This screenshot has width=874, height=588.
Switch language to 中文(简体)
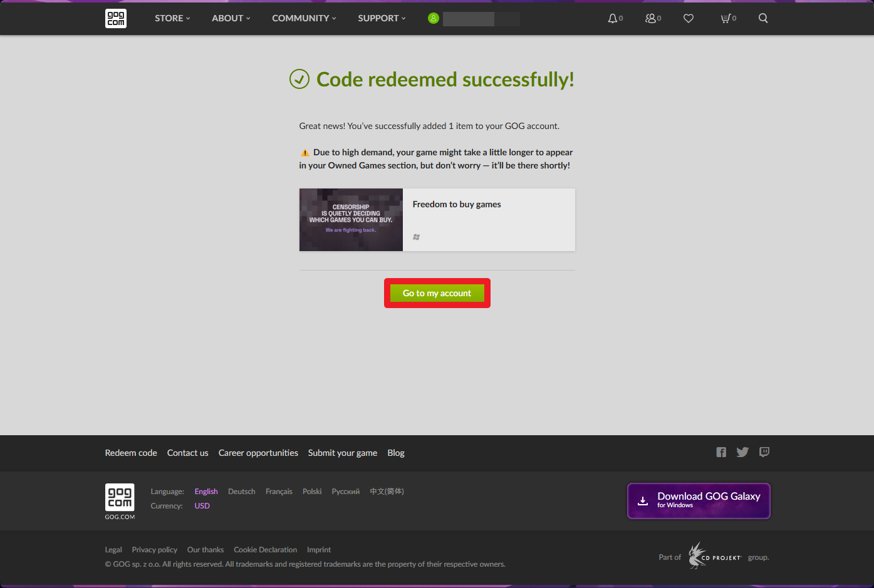387,492
